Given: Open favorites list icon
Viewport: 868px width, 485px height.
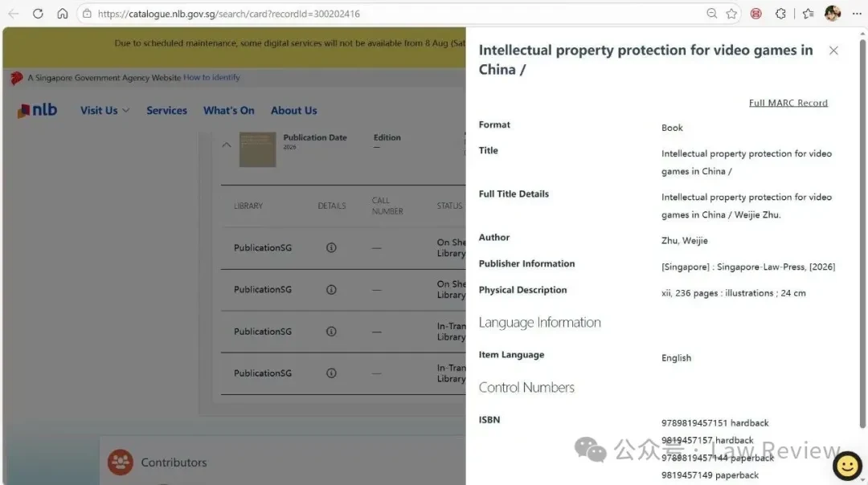Looking at the screenshot, I should click(809, 14).
